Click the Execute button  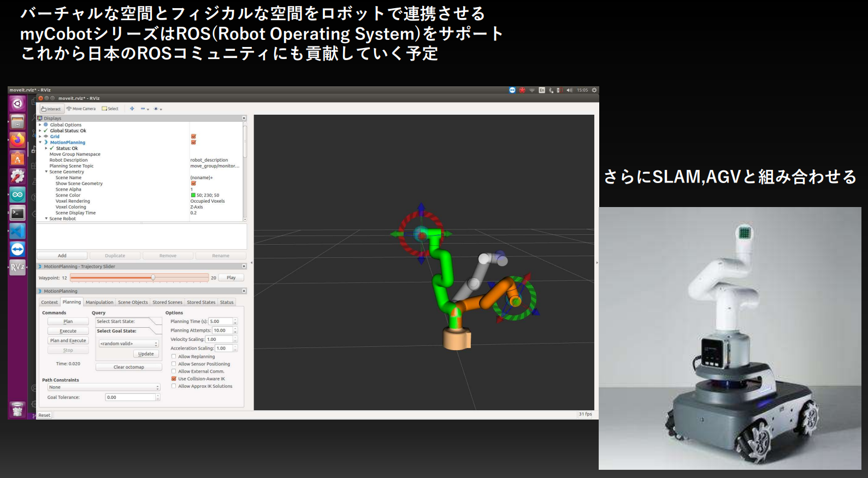[68, 331]
